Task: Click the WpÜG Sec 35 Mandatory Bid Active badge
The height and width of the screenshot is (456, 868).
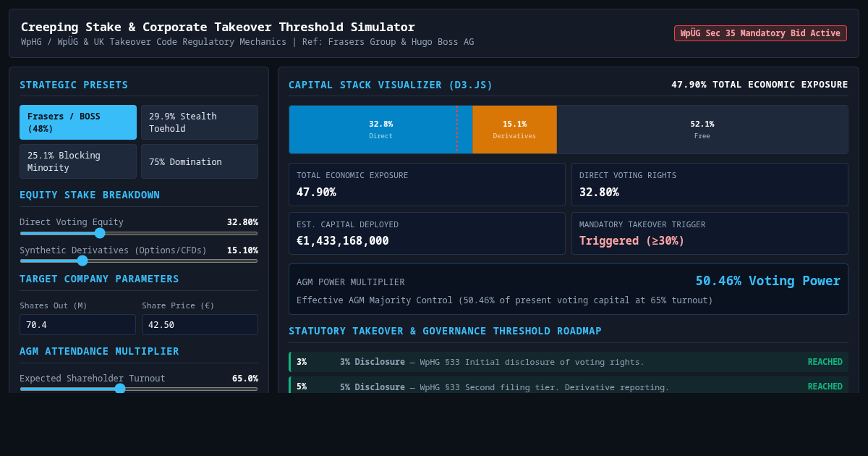Action: point(760,33)
